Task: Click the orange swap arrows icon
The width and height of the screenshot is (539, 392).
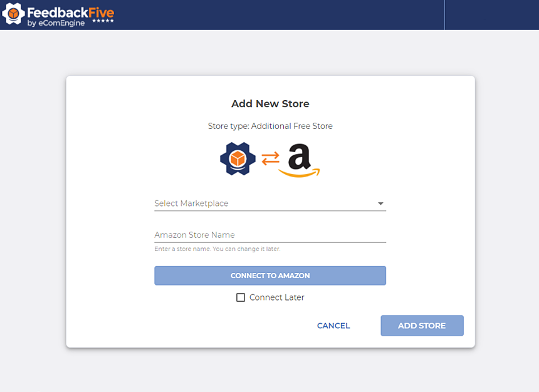Action: (x=271, y=159)
